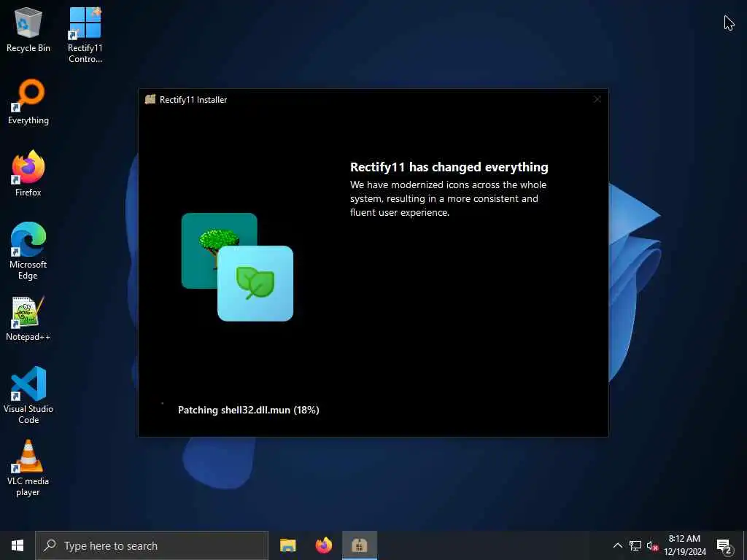Screen dimensions: 747x560
Task: Open the Windows Start menu
Action: click(x=18, y=545)
